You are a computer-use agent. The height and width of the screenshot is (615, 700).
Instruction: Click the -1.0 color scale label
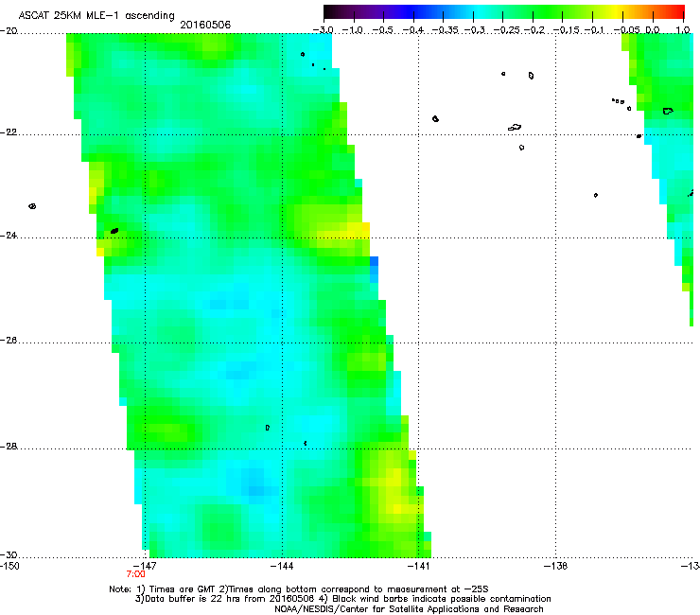[x=353, y=30]
